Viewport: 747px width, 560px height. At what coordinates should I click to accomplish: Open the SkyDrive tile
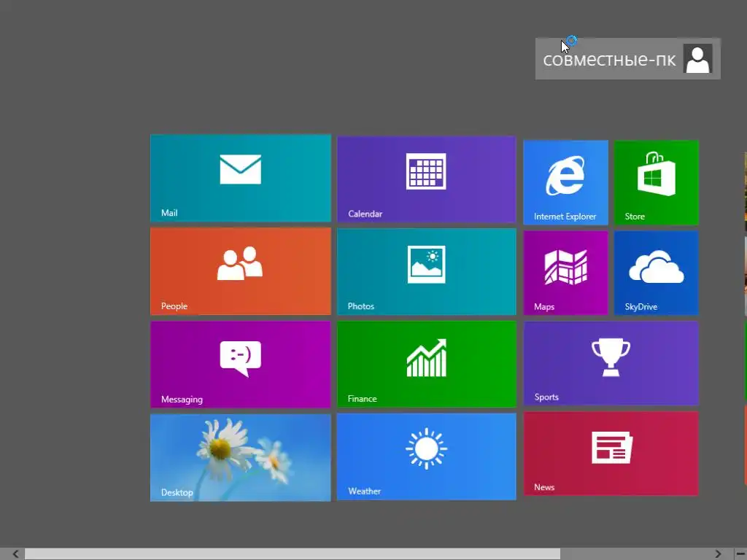pos(657,273)
